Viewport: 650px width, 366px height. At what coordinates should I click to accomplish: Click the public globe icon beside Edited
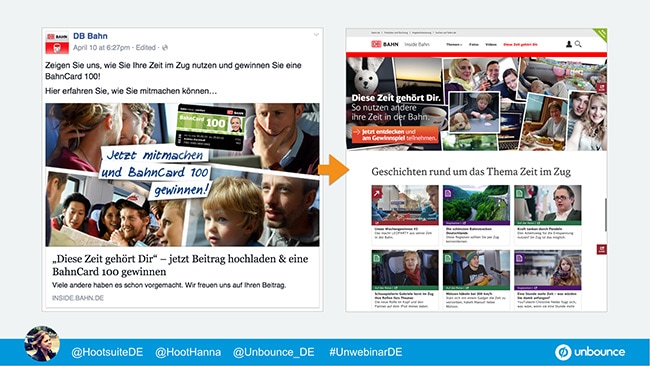[165, 48]
